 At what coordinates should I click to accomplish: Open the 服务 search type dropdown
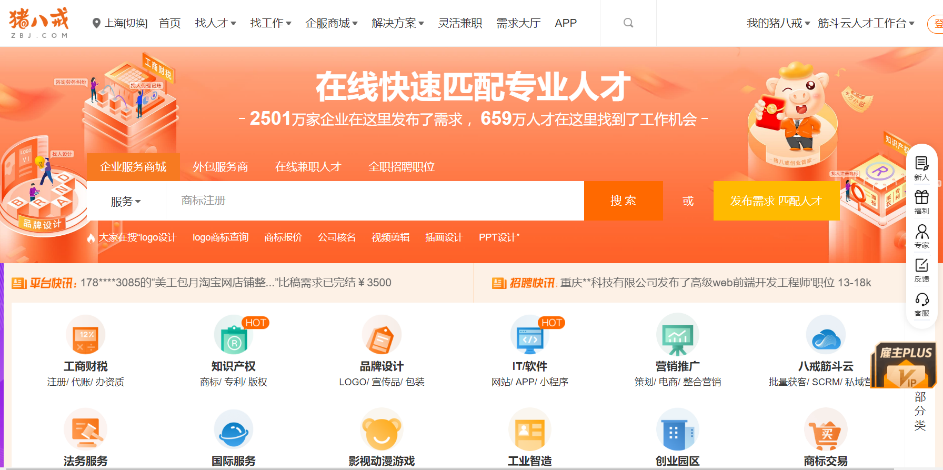click(x=125, y=201)
